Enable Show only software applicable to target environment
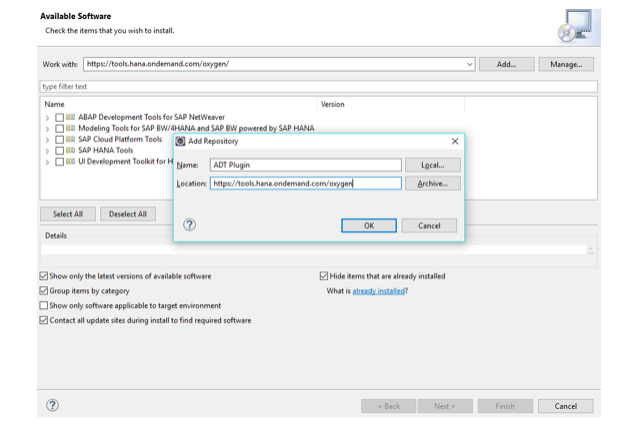The height and width of the screenshot is (428, 629). pos(43,305)
